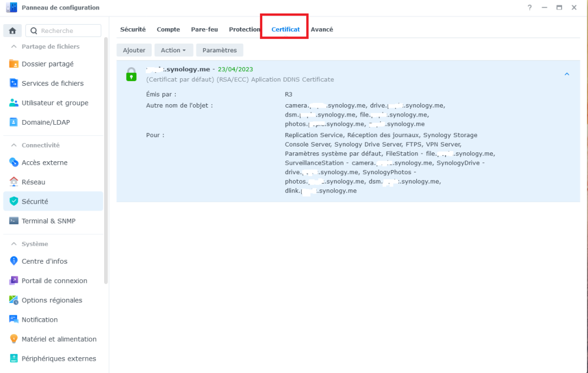Click the Accès externe icon
This screenshot has height=373, width=588.
14,162
